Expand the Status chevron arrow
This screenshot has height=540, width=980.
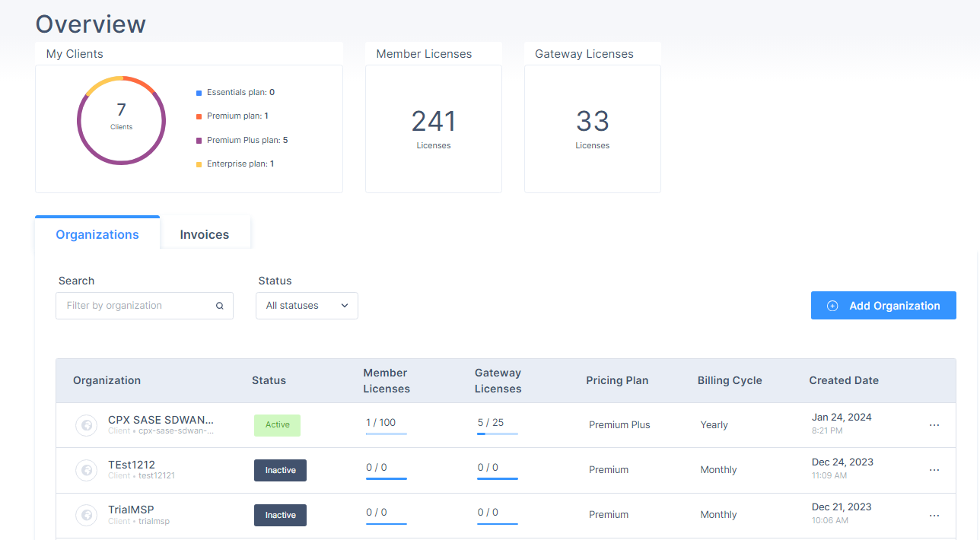coord(345,306)
